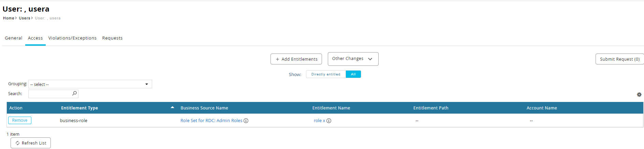Click the table settings gear icon
This screenshot has height=149, width=644.
click(639, 95)
